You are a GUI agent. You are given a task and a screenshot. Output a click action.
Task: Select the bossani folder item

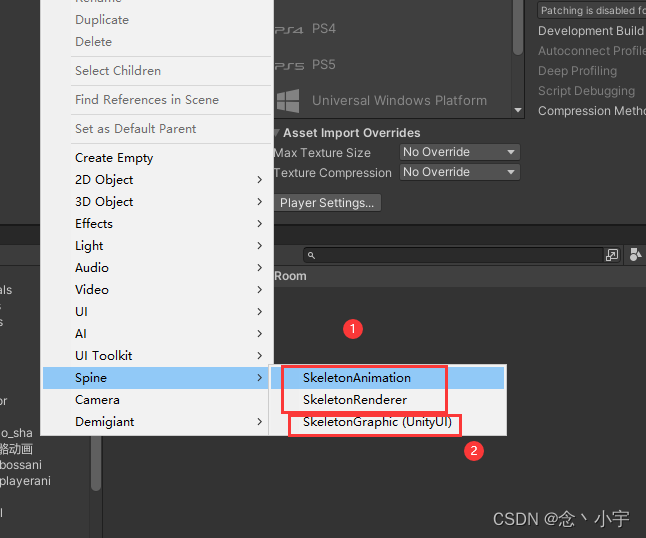coord(21,465)
